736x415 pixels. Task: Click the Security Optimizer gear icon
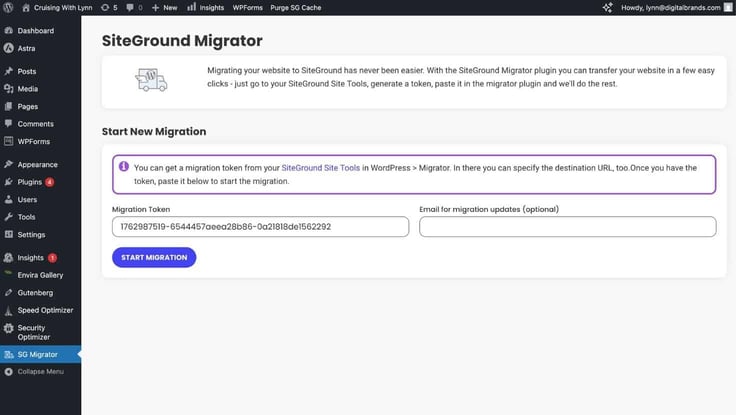pyautogui.click(x=8, y=328)
